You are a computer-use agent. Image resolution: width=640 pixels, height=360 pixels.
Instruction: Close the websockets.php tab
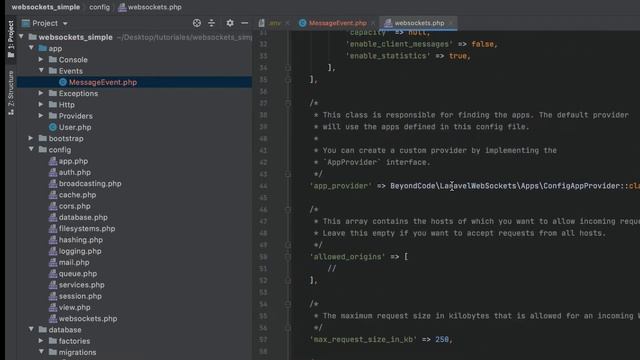point(451,23)
